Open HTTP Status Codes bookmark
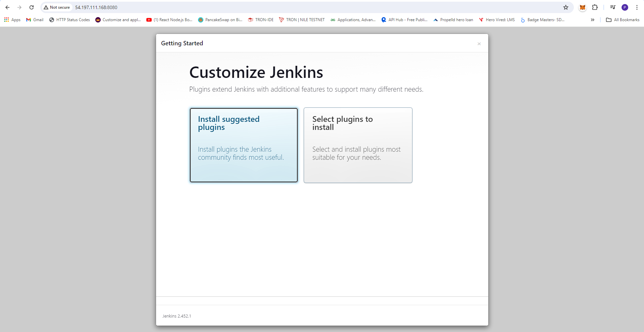Image resolution: width=644 pixels, height=332 pixels. pyautogui.click(x=70, y=20)
